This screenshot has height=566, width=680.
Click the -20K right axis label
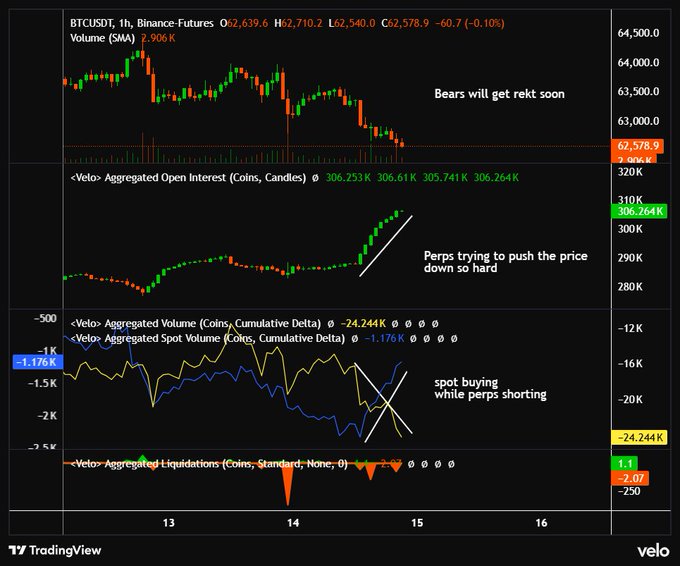(x=630, y=399)
